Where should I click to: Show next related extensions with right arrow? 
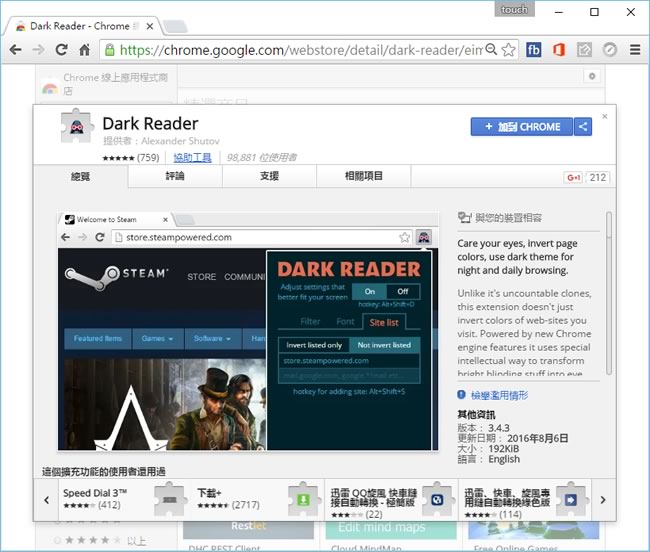[603, 500]
